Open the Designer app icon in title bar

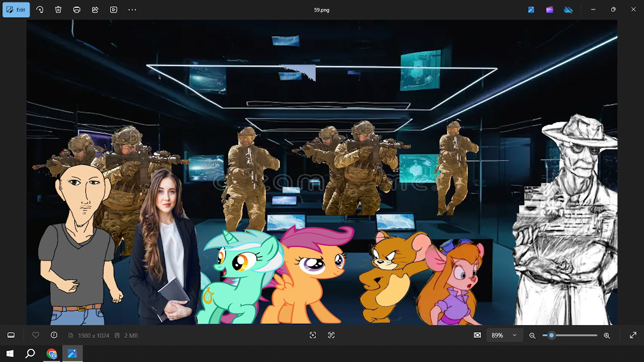[x=531, y=10]
